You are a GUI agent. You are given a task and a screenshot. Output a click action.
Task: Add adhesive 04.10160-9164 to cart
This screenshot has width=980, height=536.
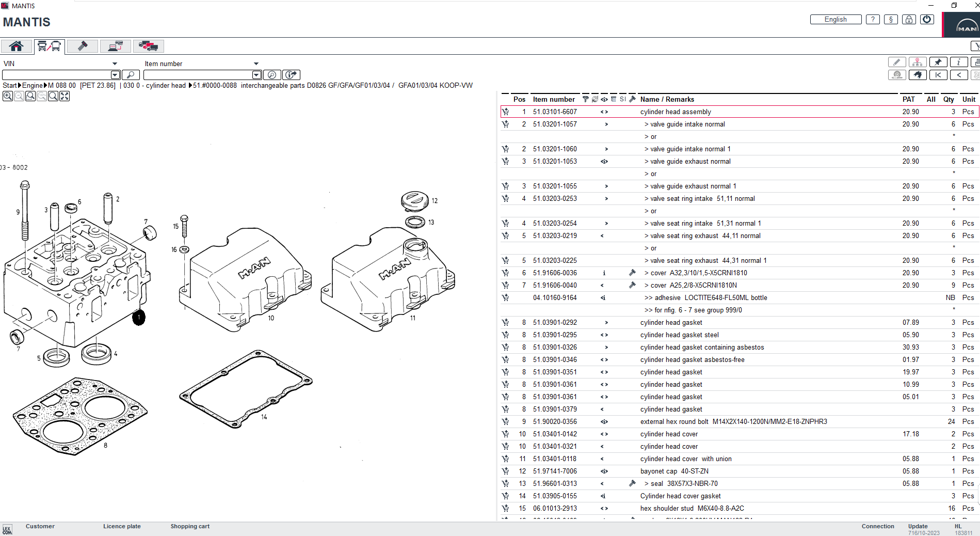coord(505,297)
